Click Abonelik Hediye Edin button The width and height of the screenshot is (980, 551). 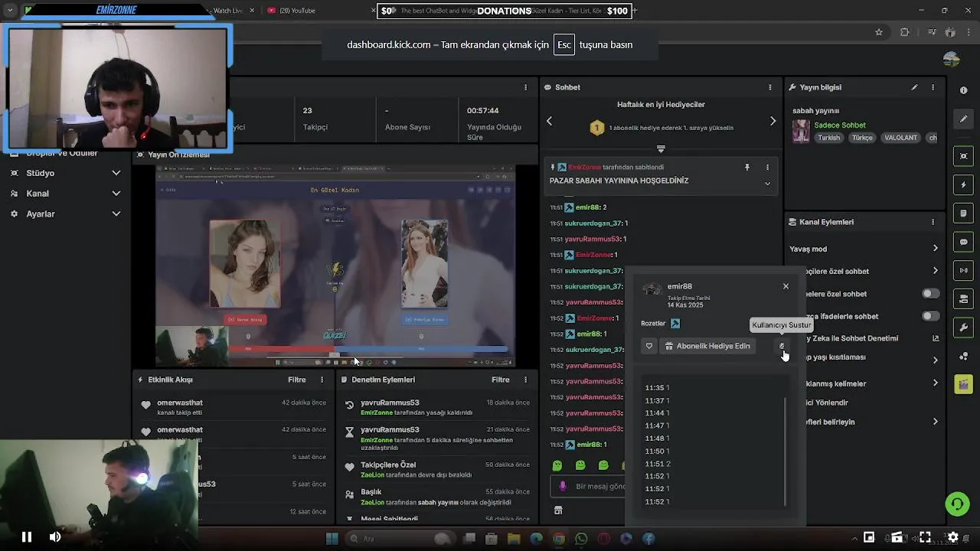point(707,346)
